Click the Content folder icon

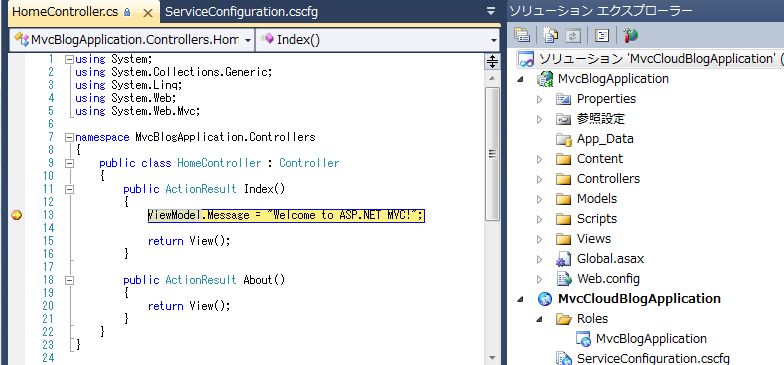[564, 159]
